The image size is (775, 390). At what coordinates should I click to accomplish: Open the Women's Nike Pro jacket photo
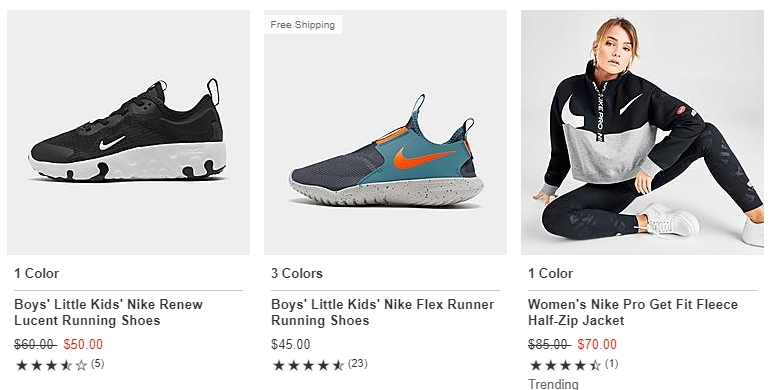pos(643,132)
